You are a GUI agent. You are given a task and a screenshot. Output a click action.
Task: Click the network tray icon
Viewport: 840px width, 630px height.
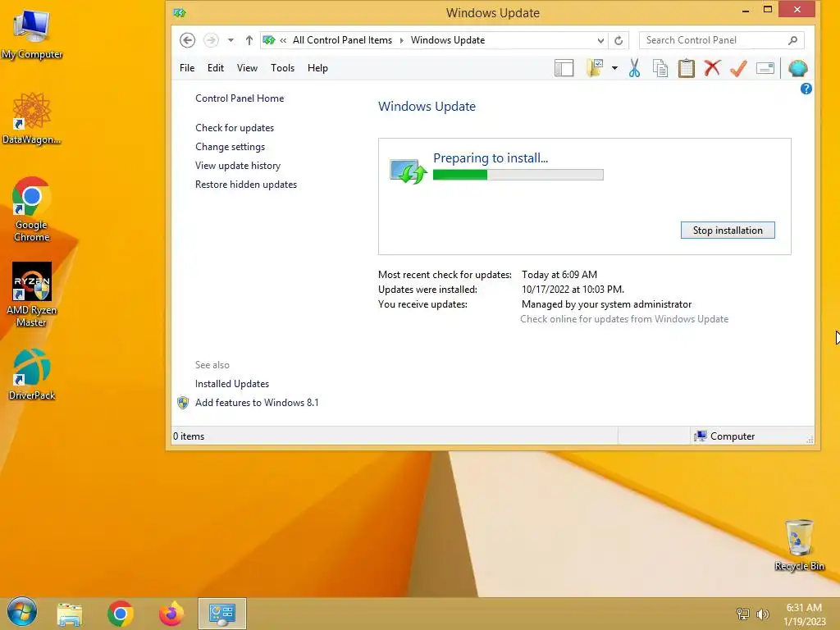click(x=743, y=614)
